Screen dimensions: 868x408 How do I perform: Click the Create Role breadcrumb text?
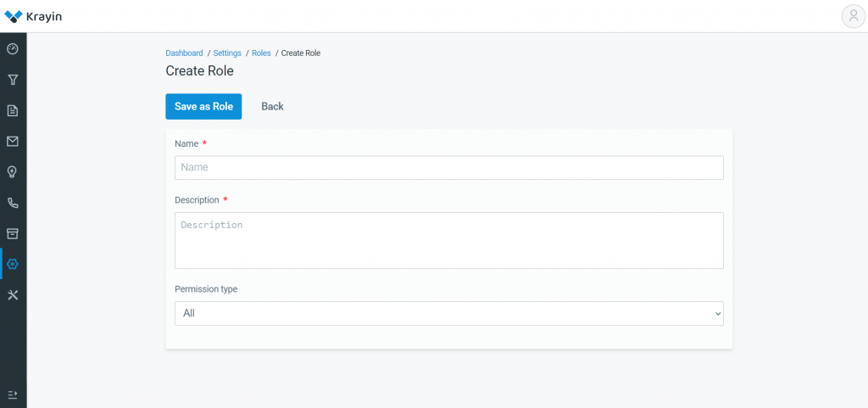point(301,53)
